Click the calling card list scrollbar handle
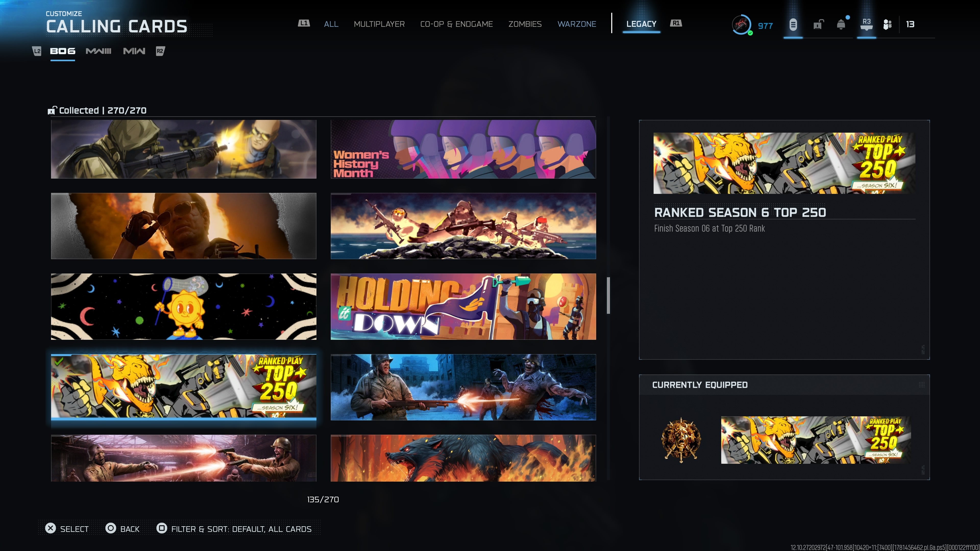This screenshot has height=551, width=980. 608,295
